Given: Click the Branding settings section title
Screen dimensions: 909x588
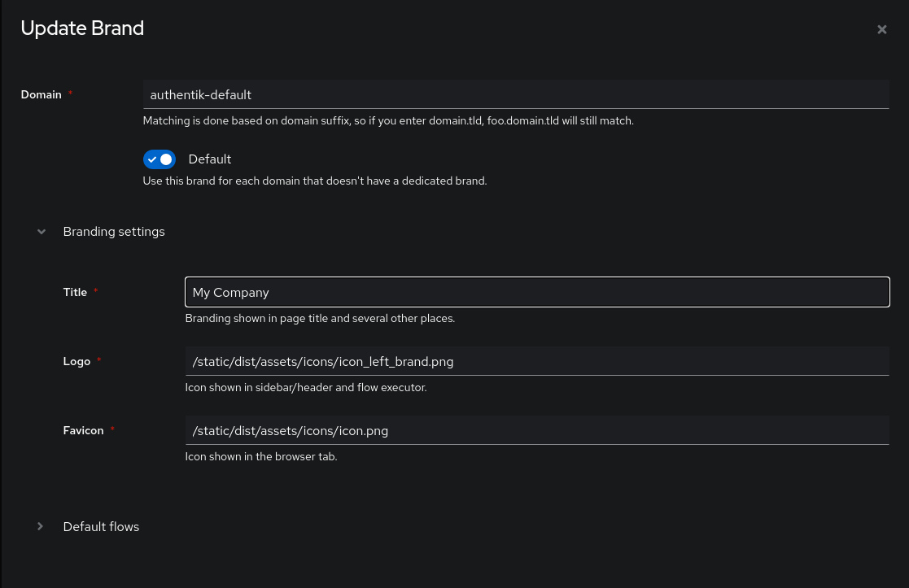Looking at the screenshot, I should tap(114, 232).
